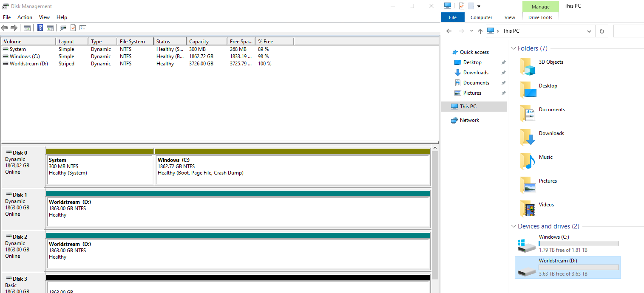Click the Explorer search box

pos(629,31)
